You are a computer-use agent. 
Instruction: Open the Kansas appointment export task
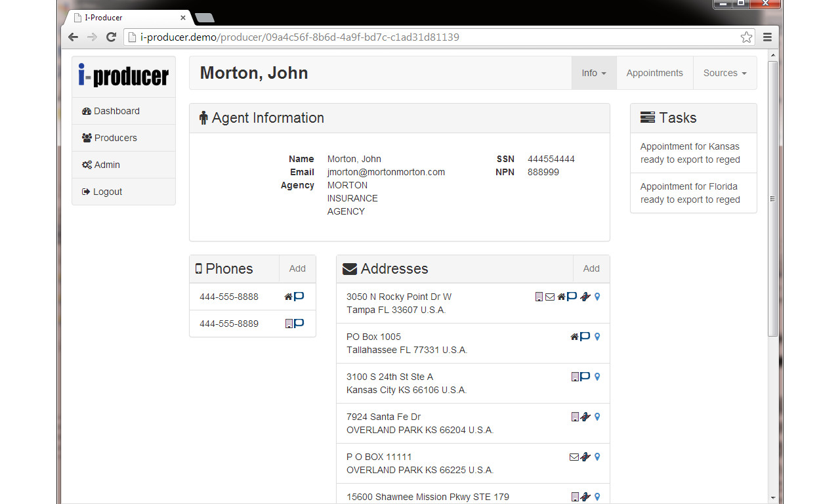click(x=694, y=153)
